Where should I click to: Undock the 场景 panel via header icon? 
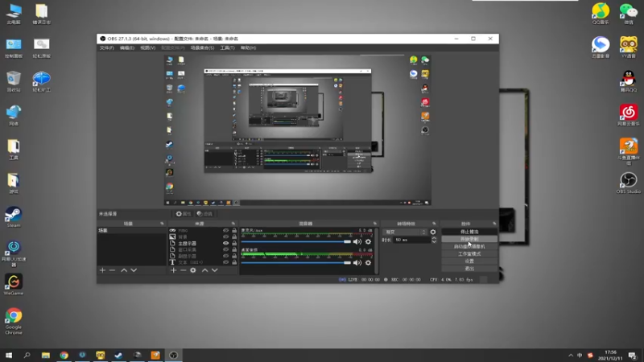(x=162, y=224)
